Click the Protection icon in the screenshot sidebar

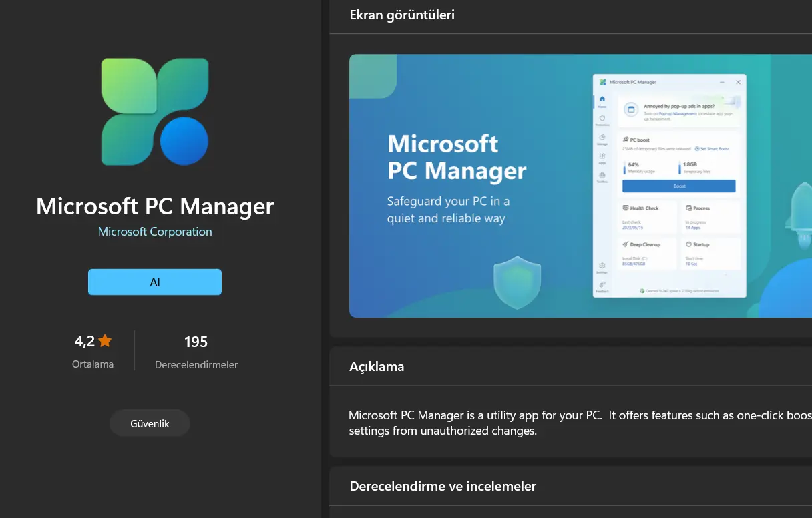pyautogui.click(x=602, y=119)
